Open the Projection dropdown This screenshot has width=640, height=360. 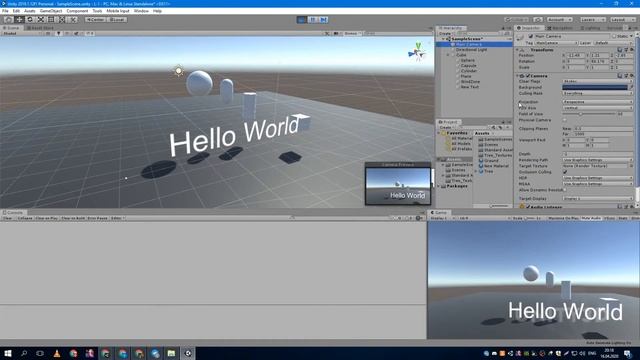pyautogui.click(x=598, y=102)
